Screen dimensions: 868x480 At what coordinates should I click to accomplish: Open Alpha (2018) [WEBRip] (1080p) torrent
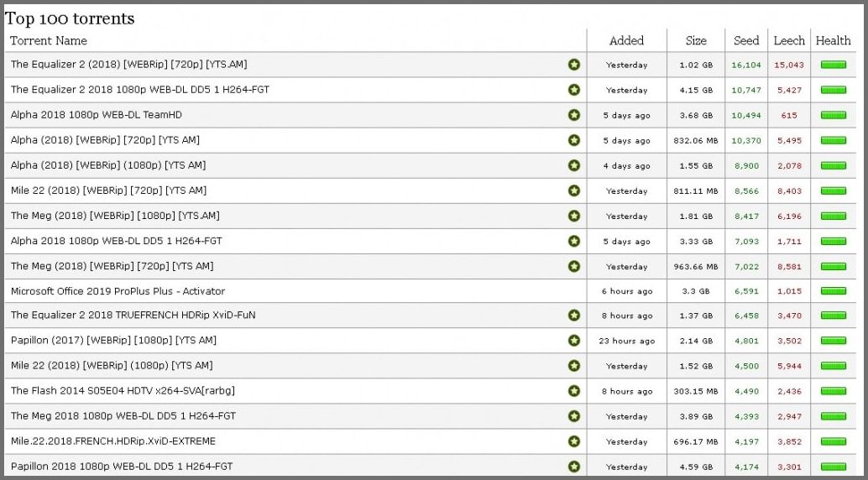[x=108, y=165]
